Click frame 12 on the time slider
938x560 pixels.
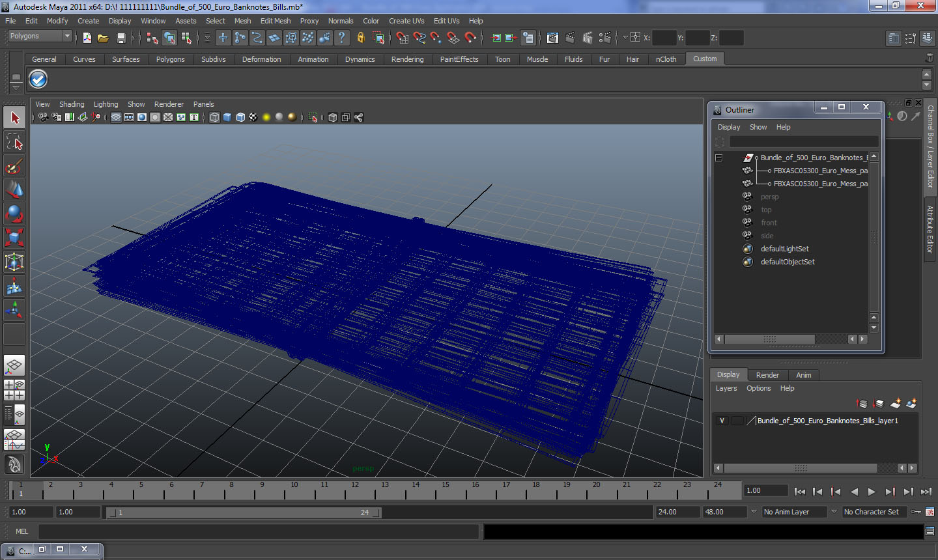(355, 489)
